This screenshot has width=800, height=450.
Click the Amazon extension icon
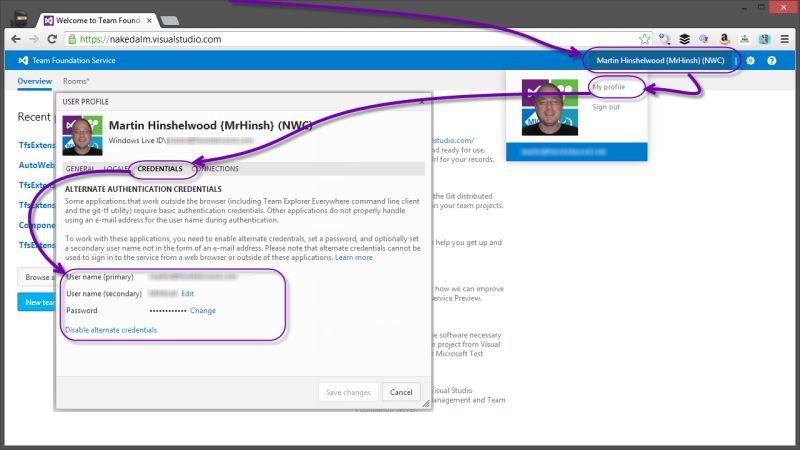click(724, 39)
